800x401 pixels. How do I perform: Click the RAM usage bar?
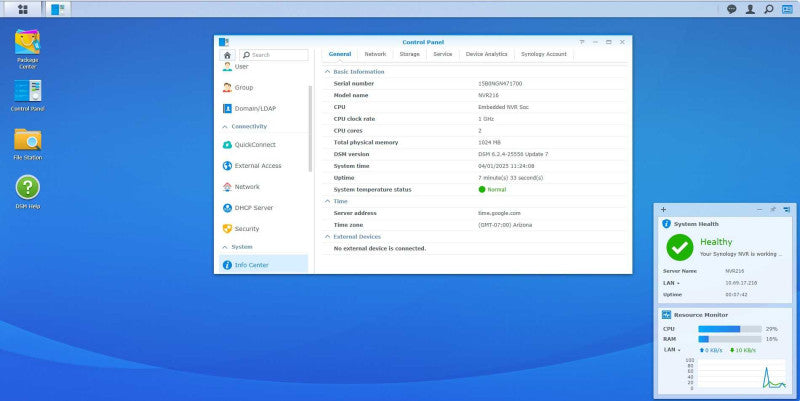[x=730, y=339]
